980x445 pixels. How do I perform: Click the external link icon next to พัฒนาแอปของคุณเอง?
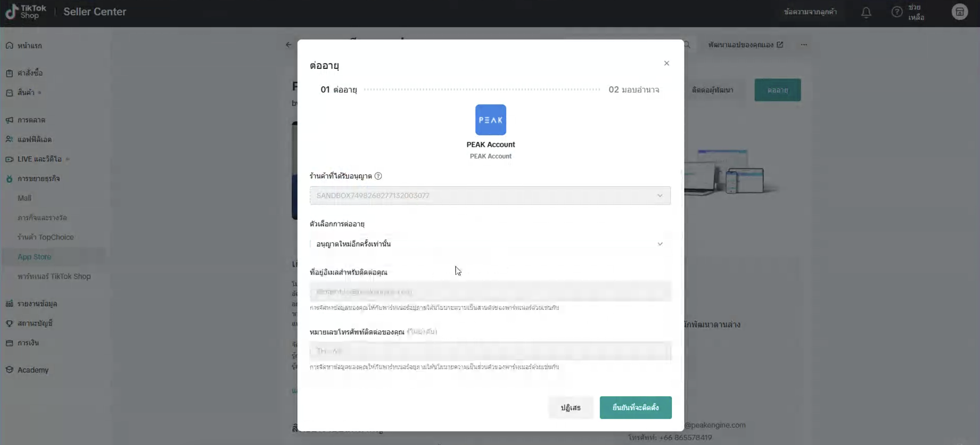780,45
